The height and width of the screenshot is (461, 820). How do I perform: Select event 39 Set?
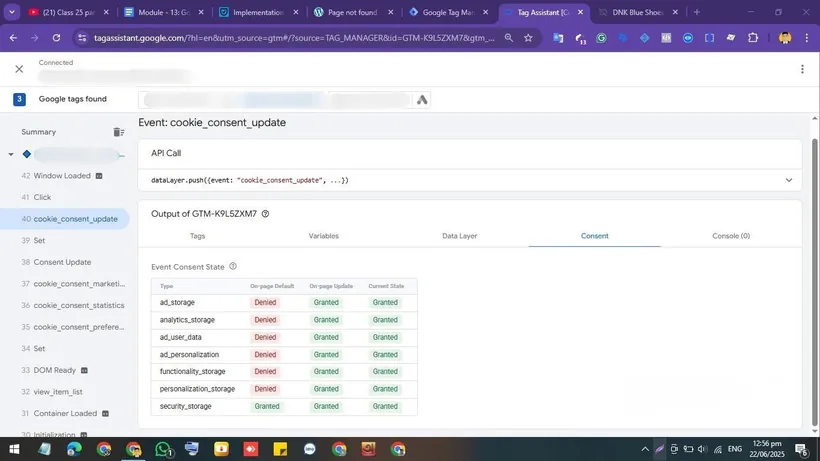33,240
